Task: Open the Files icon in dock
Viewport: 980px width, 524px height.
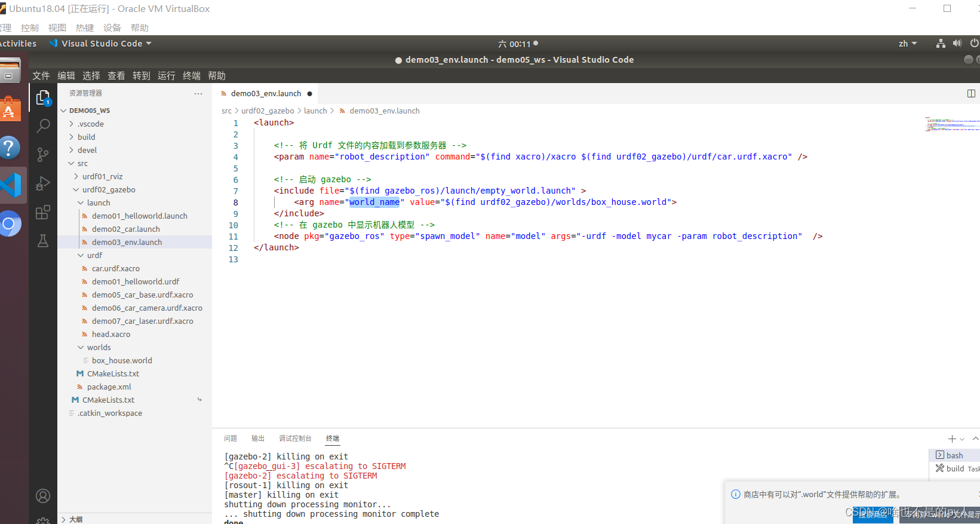Action: tap(10, 71)
